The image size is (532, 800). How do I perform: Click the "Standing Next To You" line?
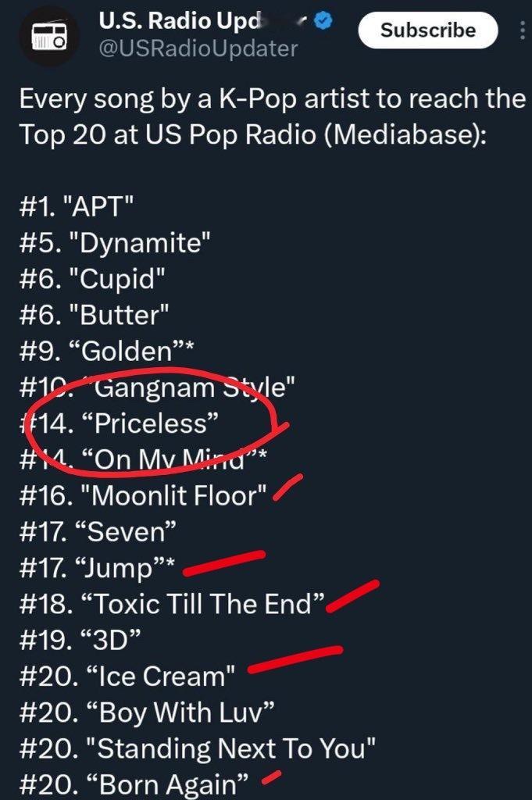point(198,748)
